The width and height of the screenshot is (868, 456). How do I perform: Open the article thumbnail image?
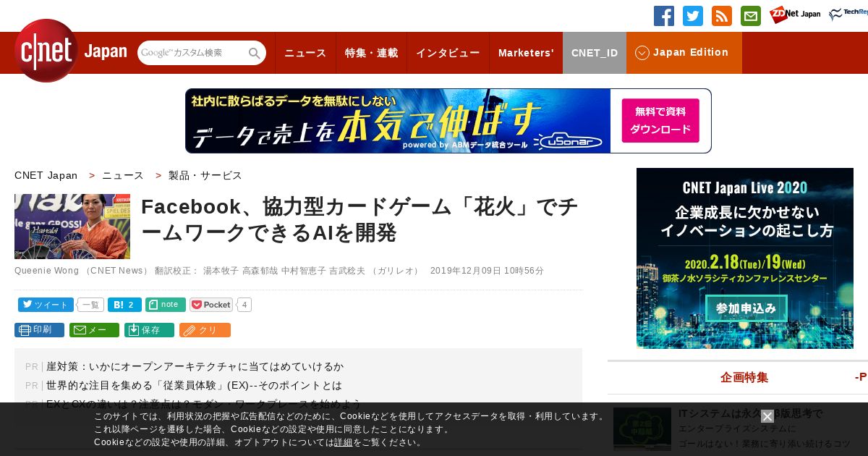pos(72,227)
